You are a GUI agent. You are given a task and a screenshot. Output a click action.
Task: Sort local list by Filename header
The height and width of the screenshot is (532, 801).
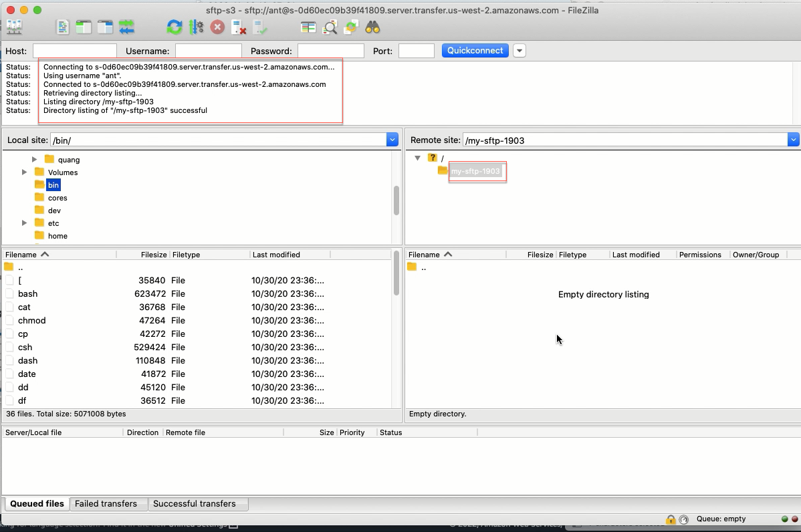click(x=60, y=254)
